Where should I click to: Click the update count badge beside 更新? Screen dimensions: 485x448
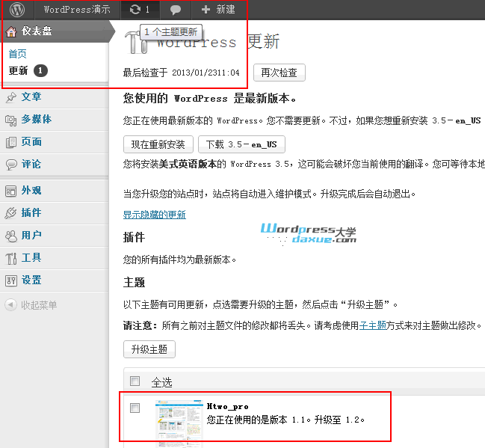point(40,71)
